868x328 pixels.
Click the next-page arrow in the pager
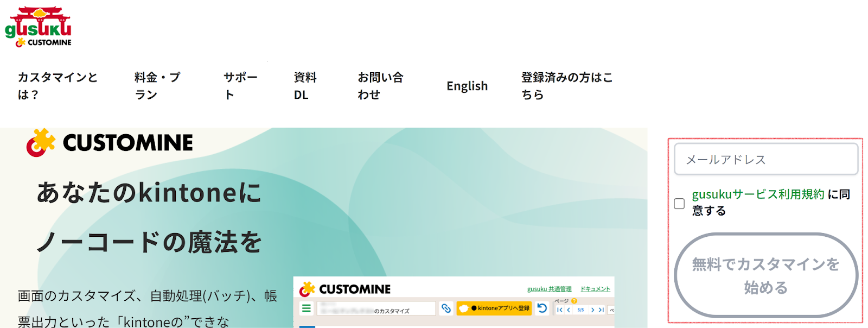592,310
